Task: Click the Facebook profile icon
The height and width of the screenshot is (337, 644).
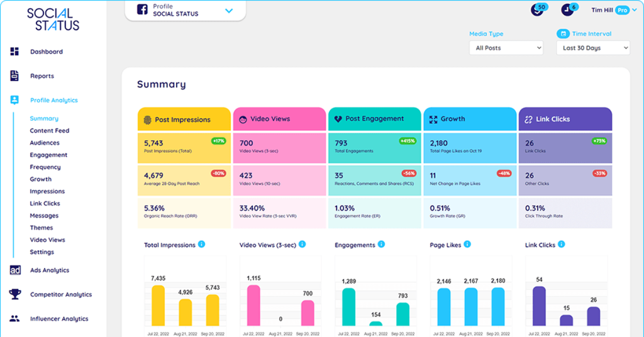Action: click(x=142, y=9)
